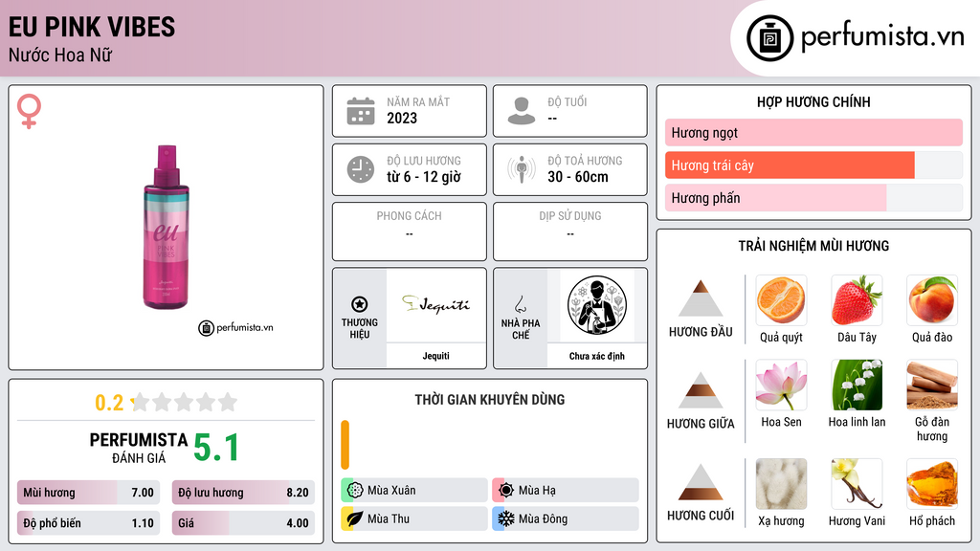The width and height of the screenshot is (980, 551).
Task: Click the Hương cuối pyramid icon
Action: click(701, 482)
